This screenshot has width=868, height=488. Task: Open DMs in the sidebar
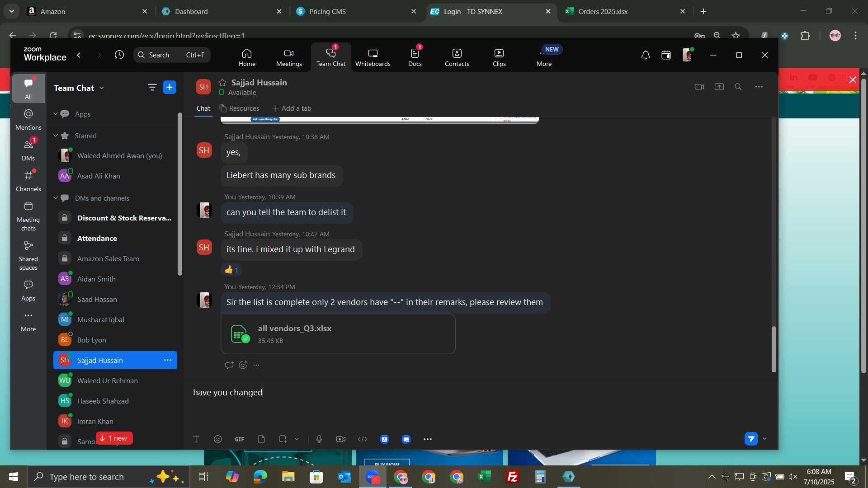click(x=28, y=150)
